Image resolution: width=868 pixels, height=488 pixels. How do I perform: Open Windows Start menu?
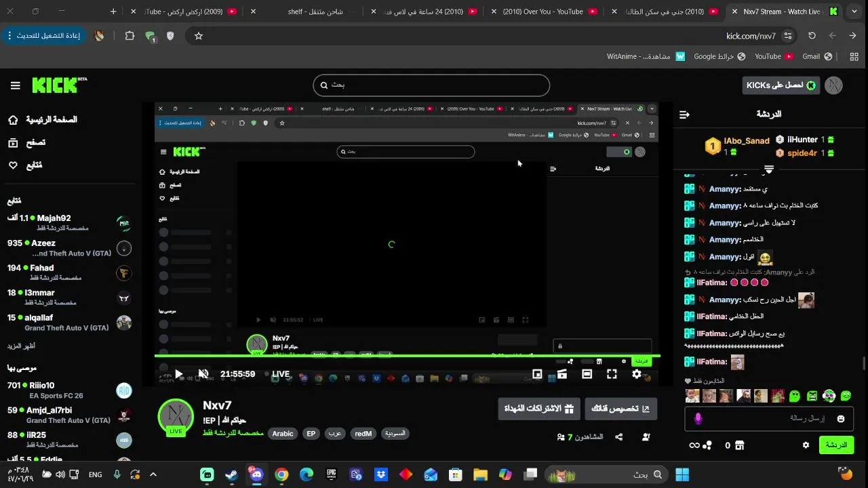pos(682,474)
